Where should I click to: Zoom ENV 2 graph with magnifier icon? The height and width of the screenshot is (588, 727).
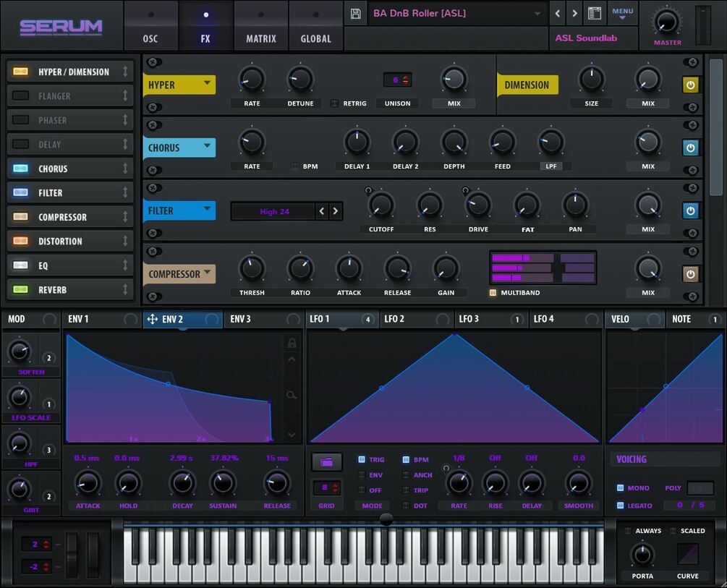tap(292, 395)
